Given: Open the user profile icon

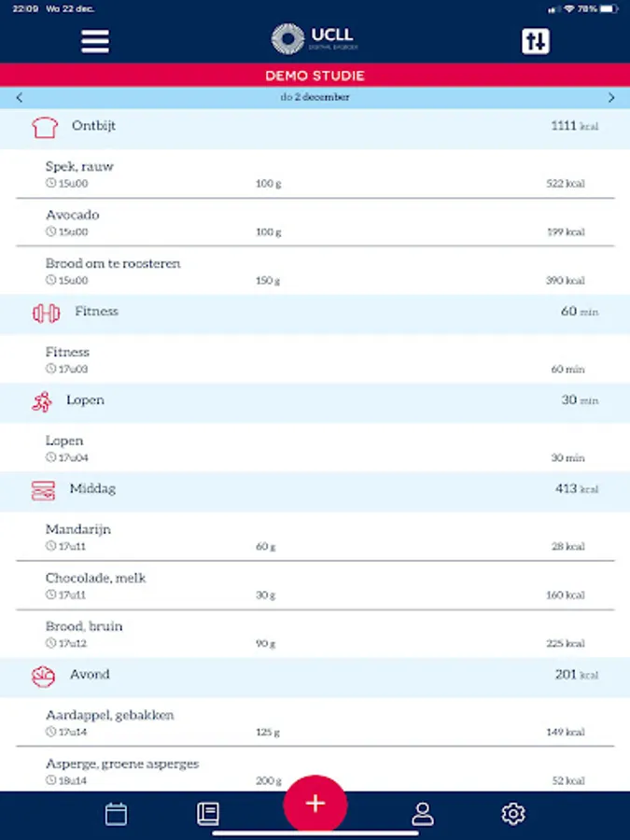Looking at the screenshot, I should (423, 814).
